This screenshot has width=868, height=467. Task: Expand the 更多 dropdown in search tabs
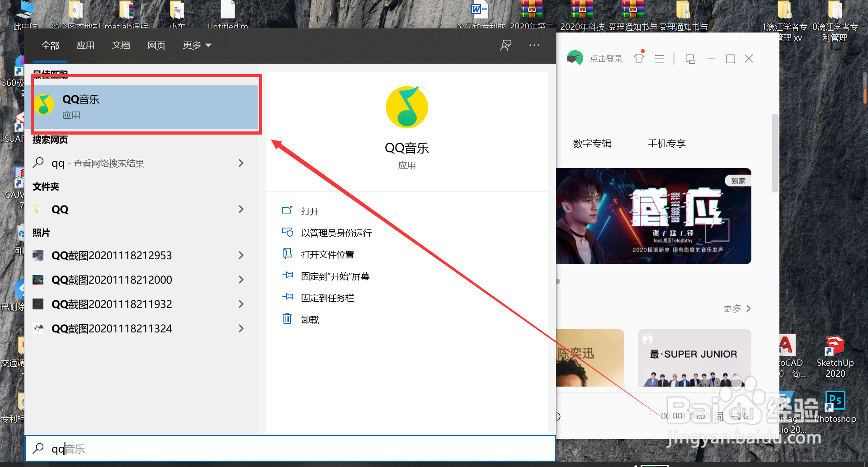coord(196,45)
